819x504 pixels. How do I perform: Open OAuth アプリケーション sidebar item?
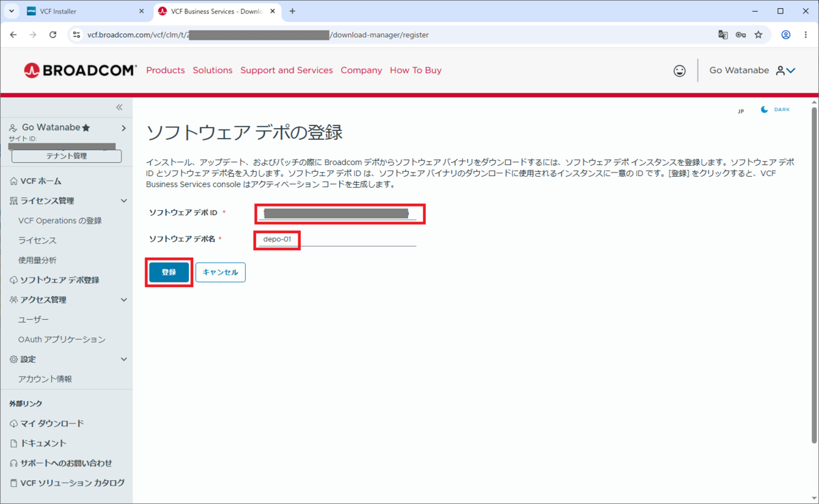pos(62,340)
